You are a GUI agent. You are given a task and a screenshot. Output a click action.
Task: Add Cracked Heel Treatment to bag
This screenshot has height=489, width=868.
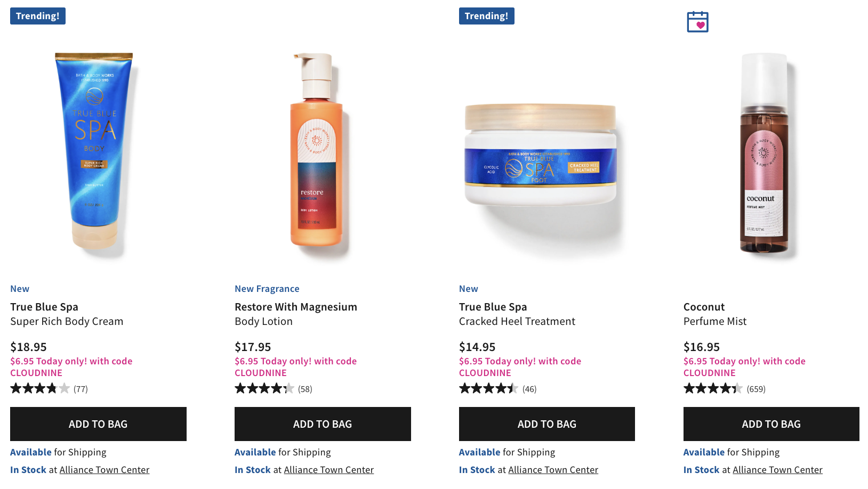(547, 424)
